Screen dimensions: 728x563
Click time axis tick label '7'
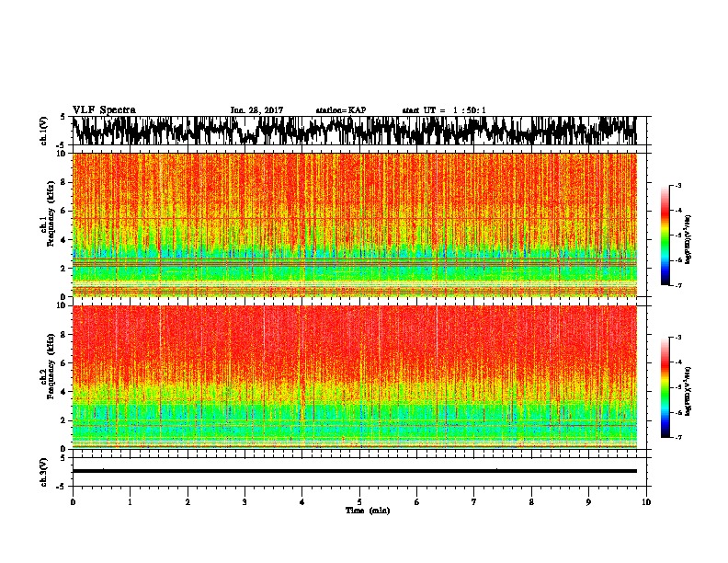click(x=474, y=502)
